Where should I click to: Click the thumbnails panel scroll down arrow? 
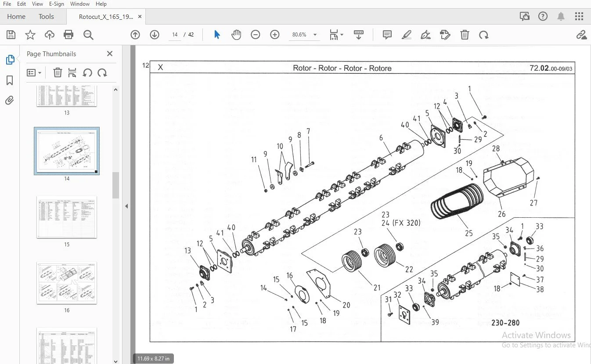(x=116, y=361)
